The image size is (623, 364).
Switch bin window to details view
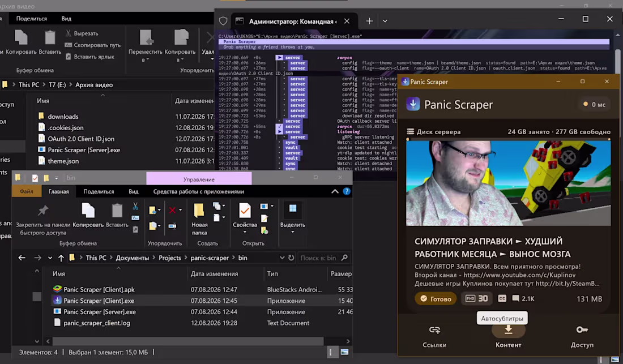[333, 352]
